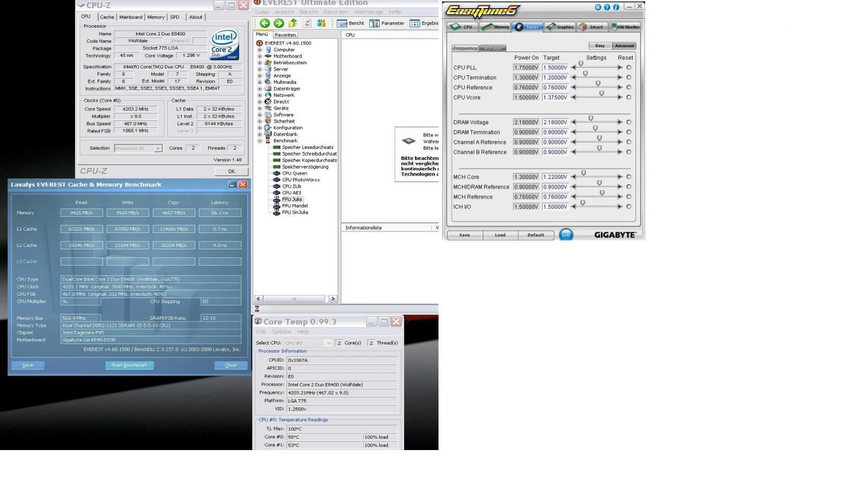Switch to the SPD tab in CPU-Z
Viewport: 868px width, 488px height.
click(x=175, y=17)
